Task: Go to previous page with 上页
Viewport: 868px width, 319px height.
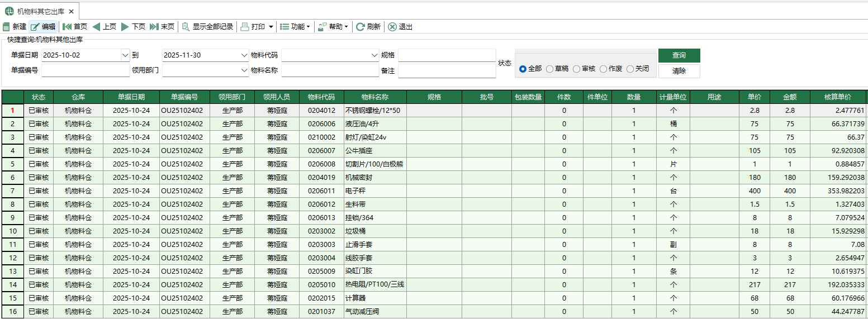Action: (x=96, y=27)
